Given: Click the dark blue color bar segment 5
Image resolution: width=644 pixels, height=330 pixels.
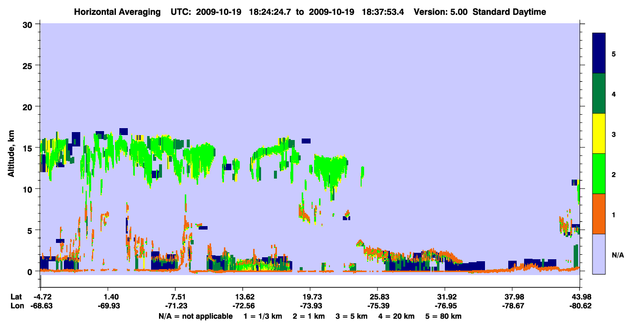Looking at the screenshot, I should (599, 53).
